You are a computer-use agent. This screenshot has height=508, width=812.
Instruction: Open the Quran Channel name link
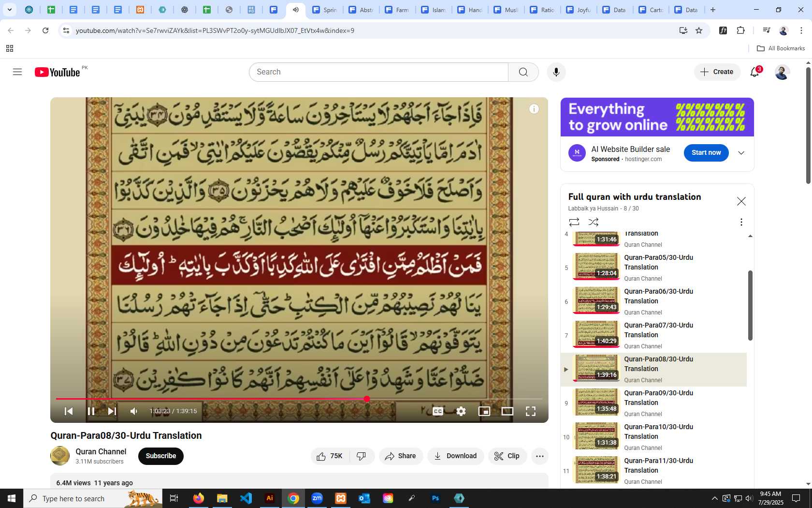[x=101, y=451]
